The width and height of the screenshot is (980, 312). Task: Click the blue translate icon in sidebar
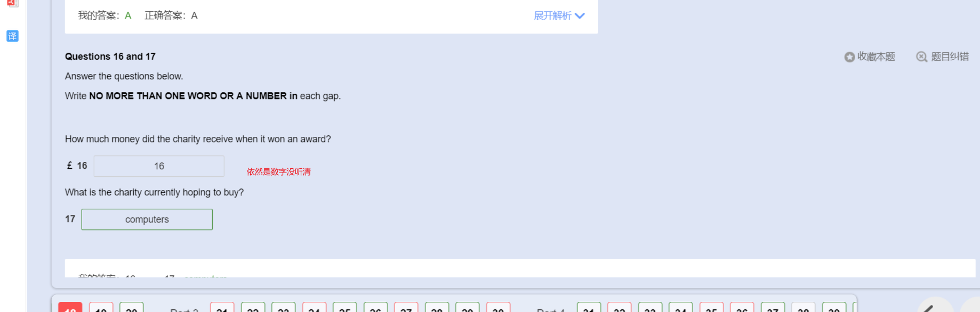12,36
